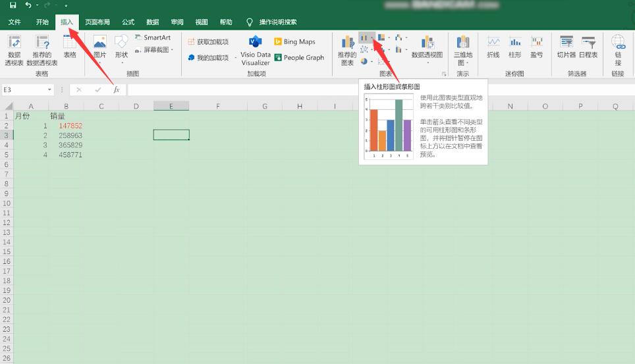Click the 数据透视图 PivotChart icon
The width and height of the screenshot is (635, 364).
(x=427, y=46)
